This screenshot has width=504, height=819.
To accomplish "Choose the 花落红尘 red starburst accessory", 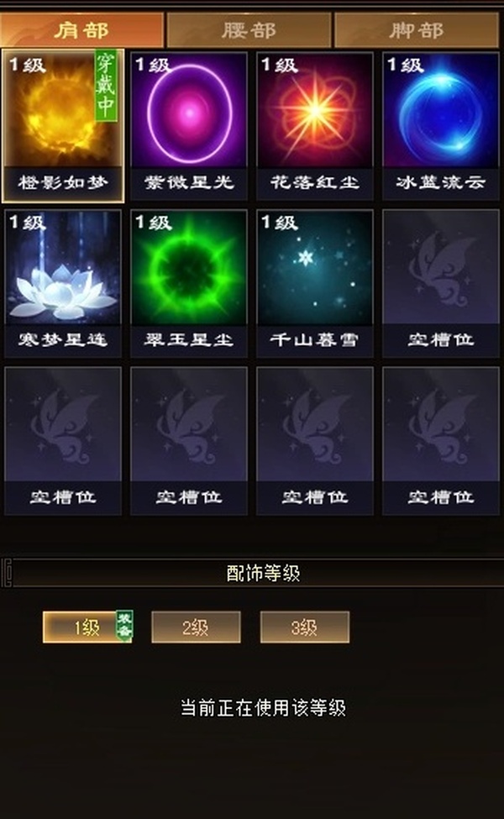I will pyautogui.click(x=315, y=125).
